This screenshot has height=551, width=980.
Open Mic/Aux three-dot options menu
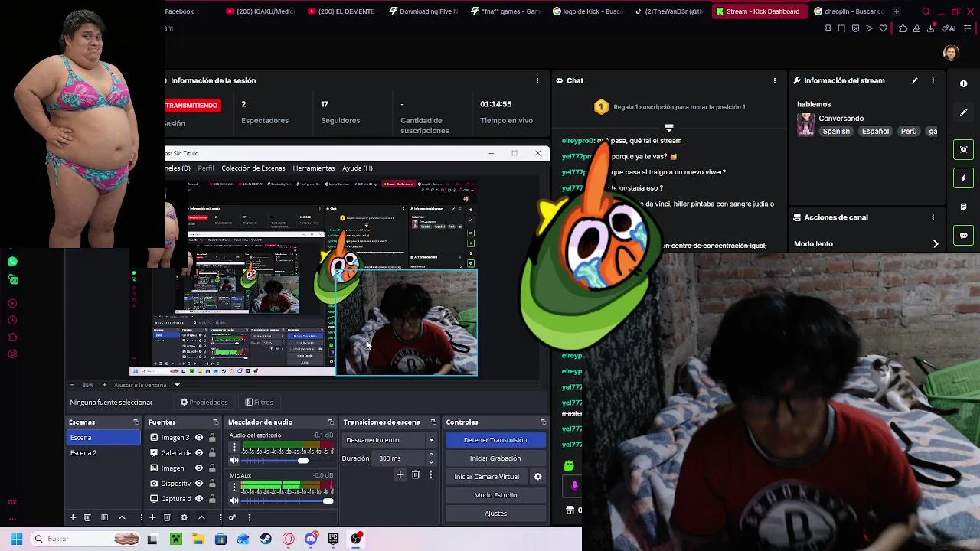tap(234, 487)
